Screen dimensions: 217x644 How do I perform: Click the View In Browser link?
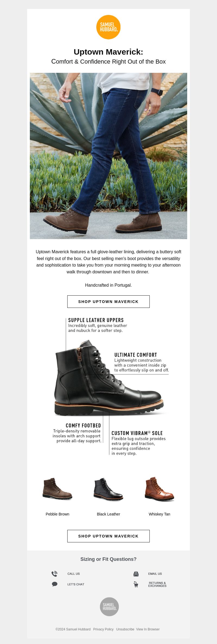(148, 629)
